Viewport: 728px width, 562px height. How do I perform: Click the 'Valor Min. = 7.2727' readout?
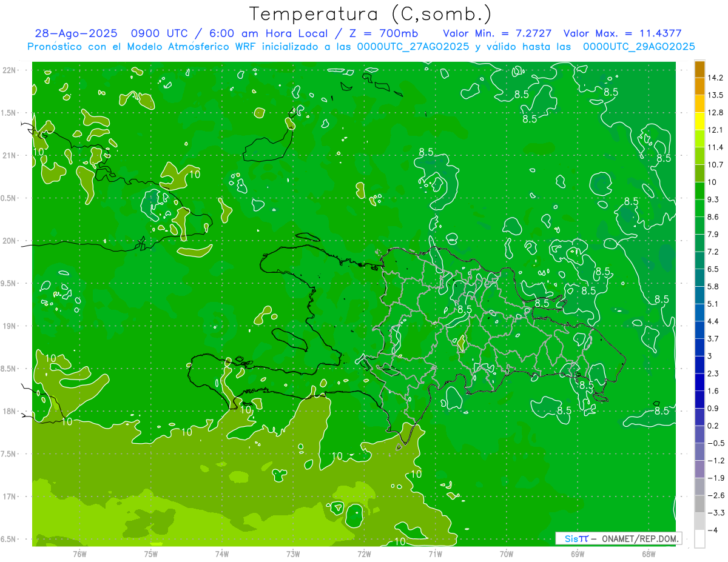497,33
